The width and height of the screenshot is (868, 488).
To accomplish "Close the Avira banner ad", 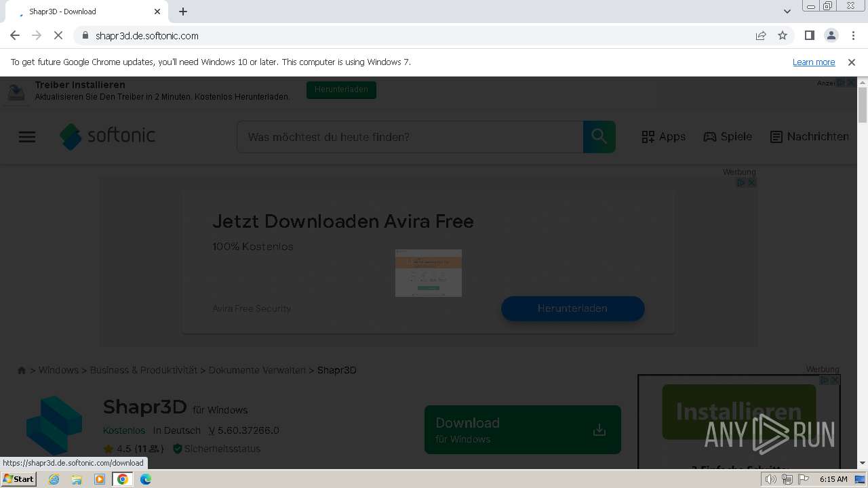I will click(x=751, y=182).
